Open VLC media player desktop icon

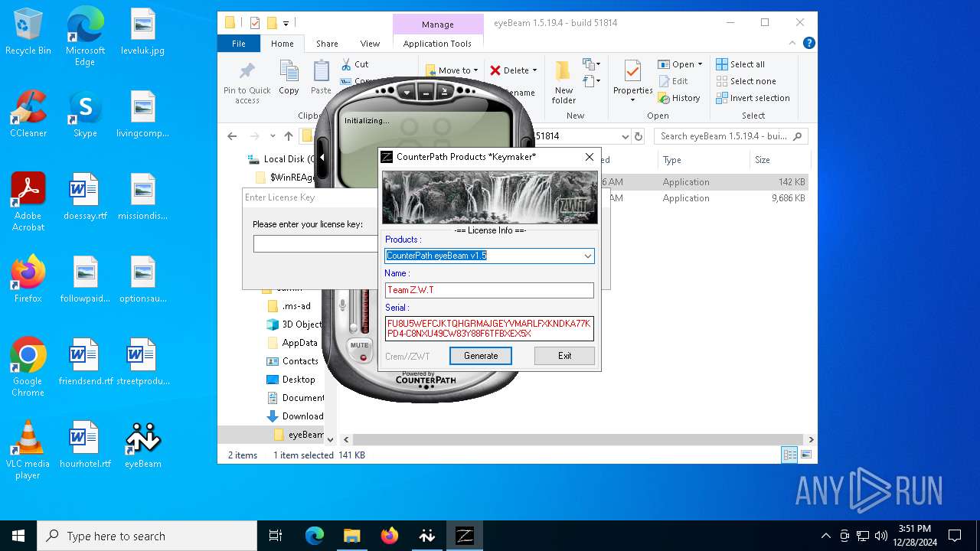[x=28, y=450]
